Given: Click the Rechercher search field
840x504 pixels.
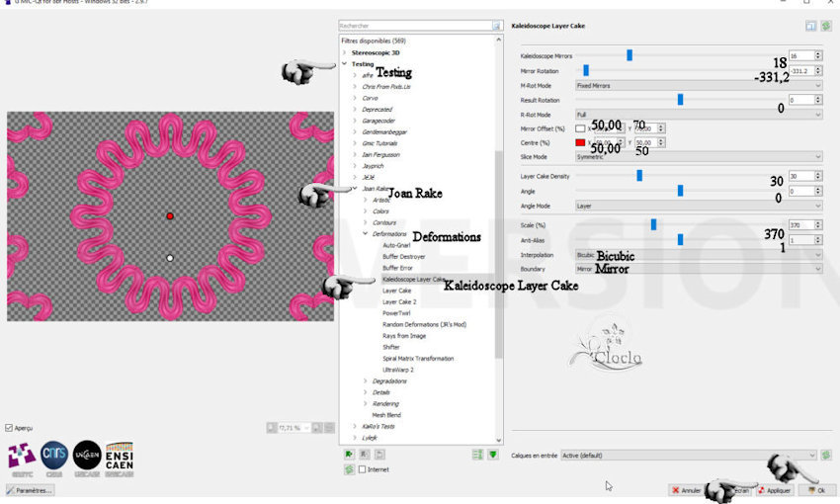Looking at the screenshot, I should pyautogui.click(x=413, y=26).
